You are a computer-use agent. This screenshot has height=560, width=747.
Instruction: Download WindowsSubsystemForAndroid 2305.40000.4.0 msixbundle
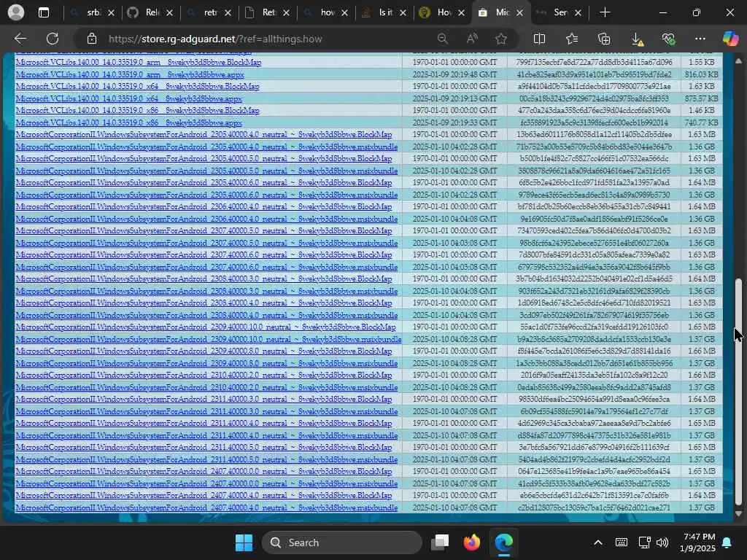(x=206, y=147)
